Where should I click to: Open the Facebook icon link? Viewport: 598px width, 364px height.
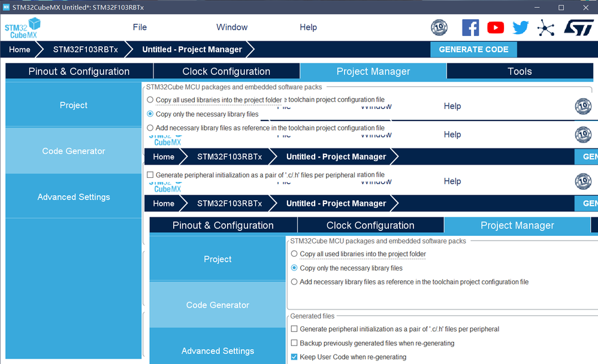click(470, 28)
